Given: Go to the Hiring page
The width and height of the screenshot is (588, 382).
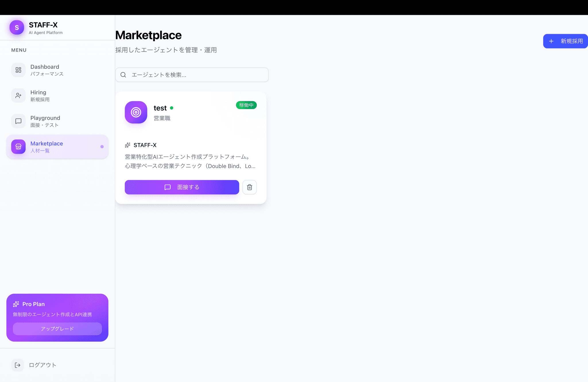Looking at the screenshot, I should (x=40, y=95).
